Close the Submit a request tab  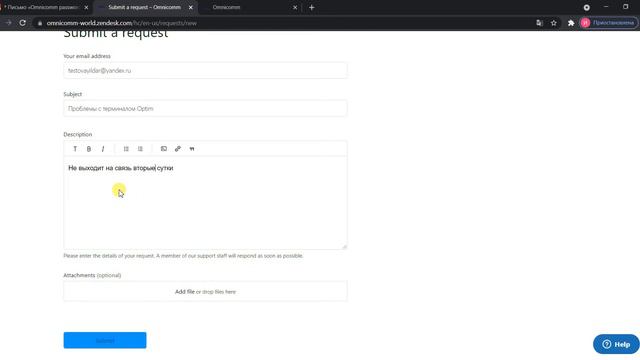click(x=191, y=7)
